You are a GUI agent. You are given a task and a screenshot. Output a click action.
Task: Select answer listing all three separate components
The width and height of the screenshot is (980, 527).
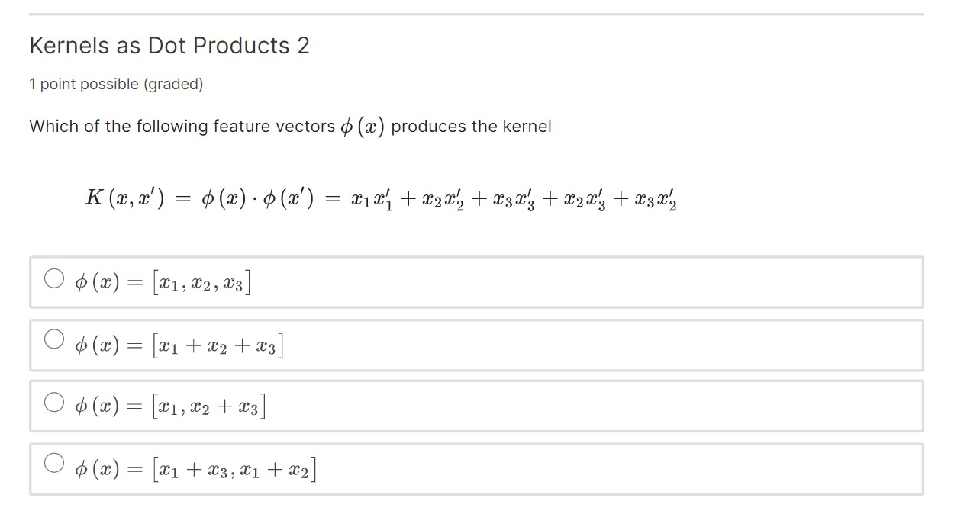click(x=53, y=278)
